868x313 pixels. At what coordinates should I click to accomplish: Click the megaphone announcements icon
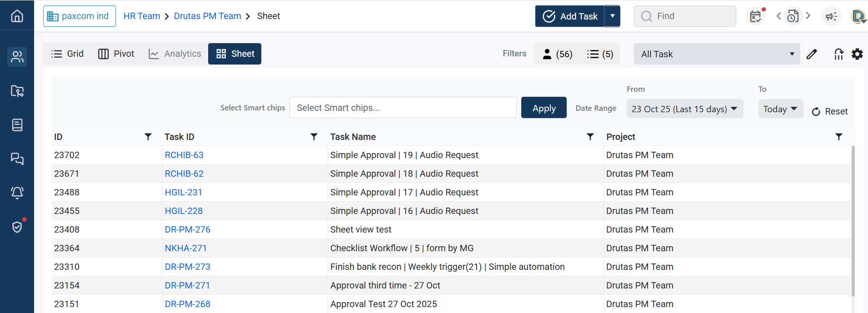831,16
